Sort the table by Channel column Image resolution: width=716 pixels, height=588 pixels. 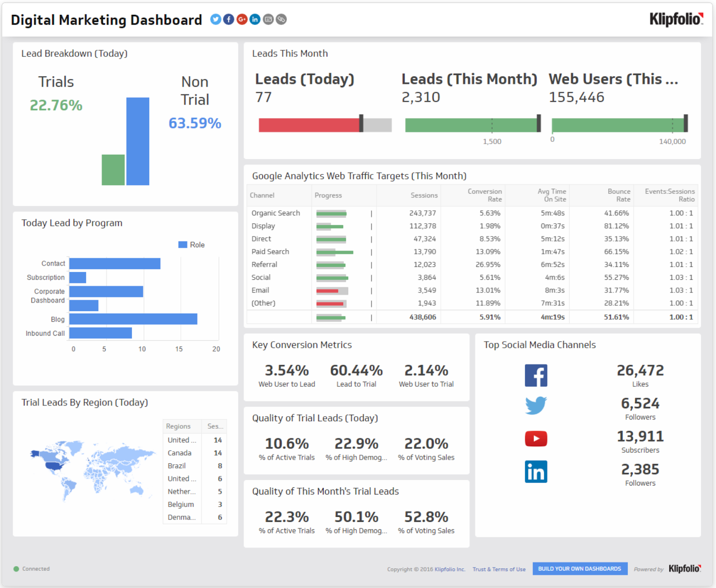[262, 195]
